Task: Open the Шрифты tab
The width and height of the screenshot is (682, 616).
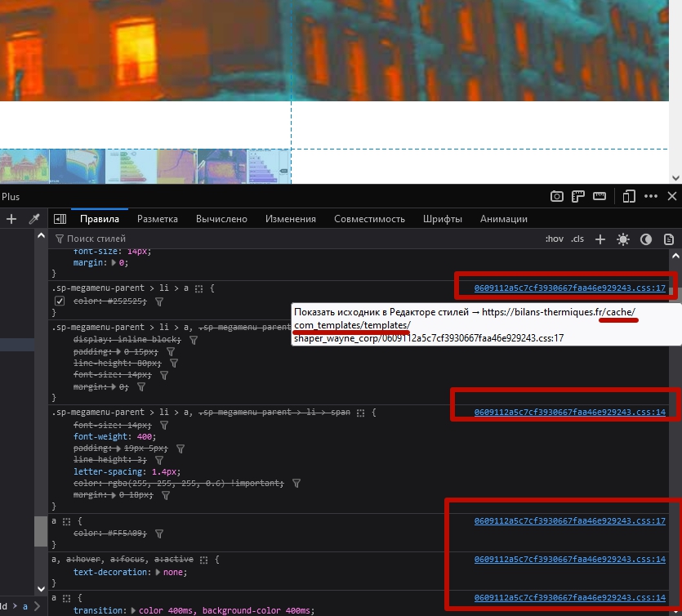Action: tap(443, 219)
